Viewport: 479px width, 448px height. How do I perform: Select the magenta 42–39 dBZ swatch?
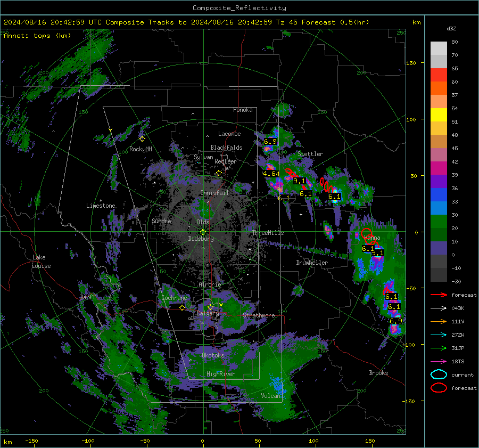point(439,168)
